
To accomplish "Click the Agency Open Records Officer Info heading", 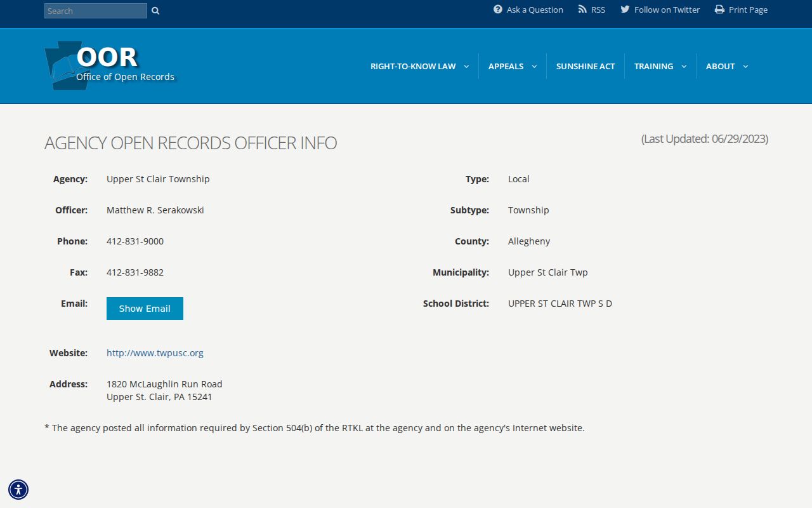I will click(x=190, y=143).
